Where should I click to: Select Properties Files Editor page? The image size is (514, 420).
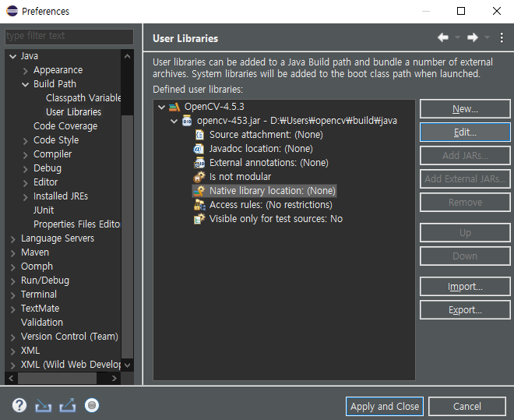(x=77, y=224)
